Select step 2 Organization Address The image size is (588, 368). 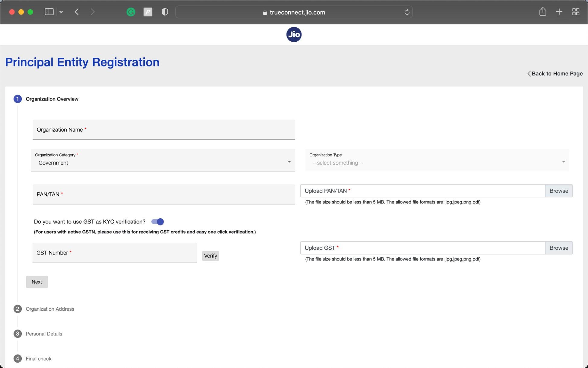click(44, 309)
